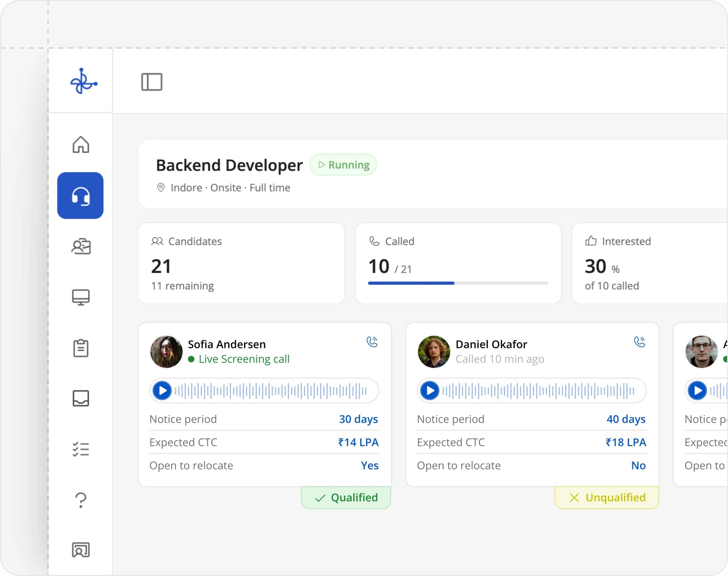Click the Called progress bar
Viewport: 728px width, 576px height.
[x=458, y=283]
